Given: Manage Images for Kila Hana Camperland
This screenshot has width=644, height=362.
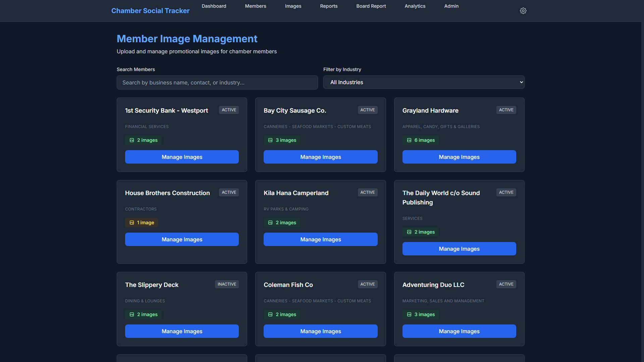Looking at the screenshot, I should coord(320,239).
